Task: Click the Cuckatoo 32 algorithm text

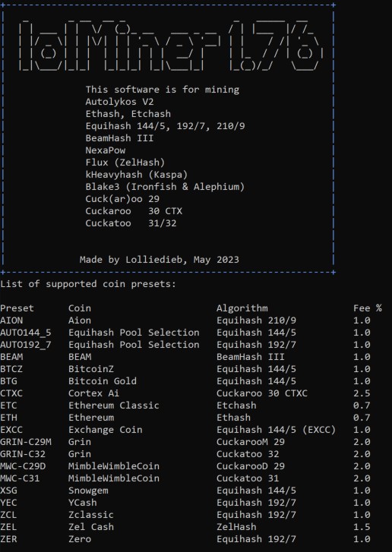Action: tap(248, 454)
